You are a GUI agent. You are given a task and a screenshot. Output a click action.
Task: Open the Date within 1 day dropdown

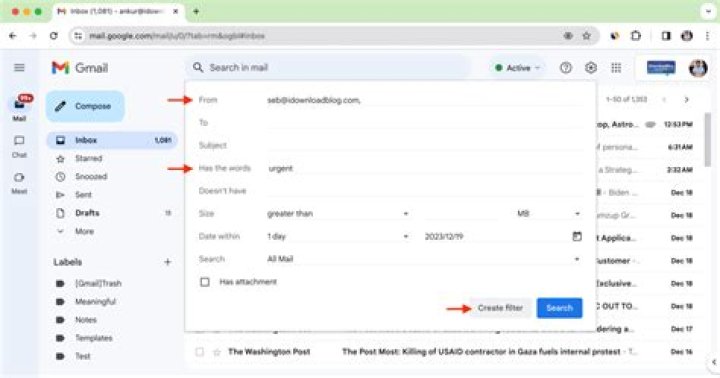tap(338, 237)
